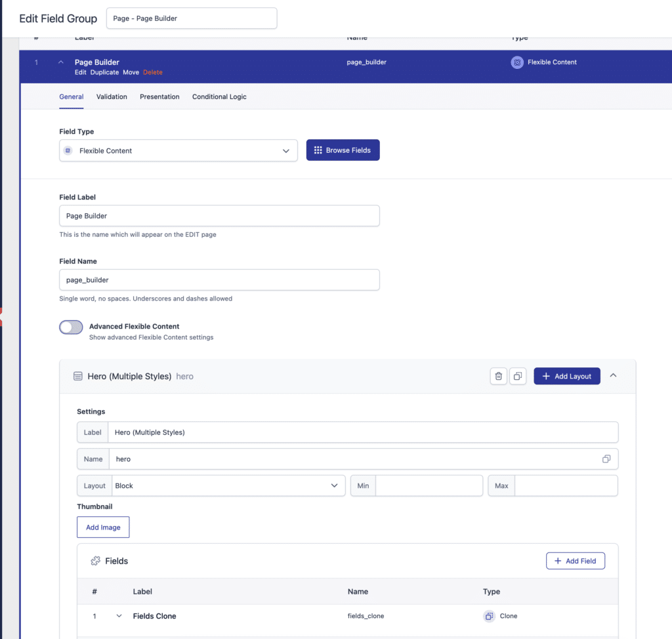The image size is (672, 639).
Task: Click the puzzle icon next to Fields heading
Action: 96,561
